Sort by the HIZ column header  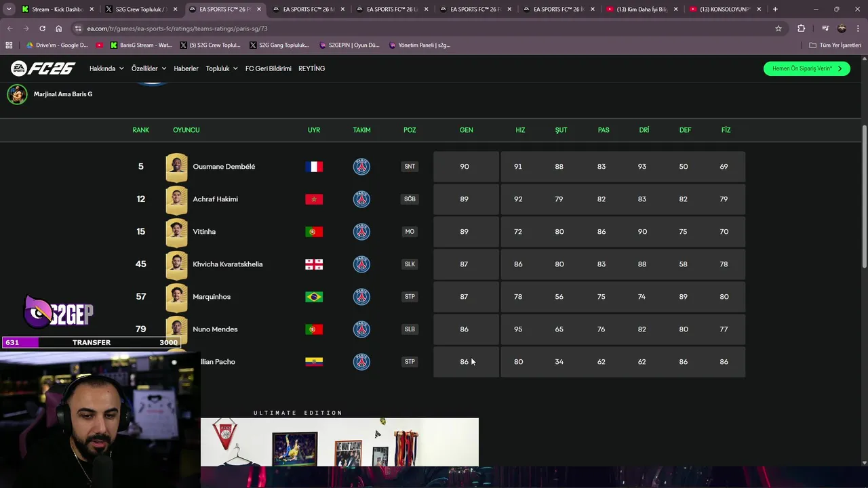[520, 130]
